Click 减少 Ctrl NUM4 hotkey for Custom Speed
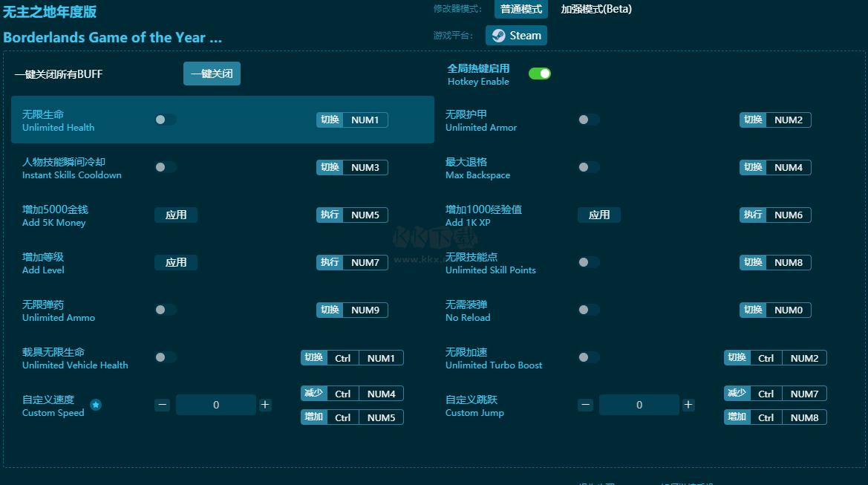868x485 pixels. pos(352,394)
